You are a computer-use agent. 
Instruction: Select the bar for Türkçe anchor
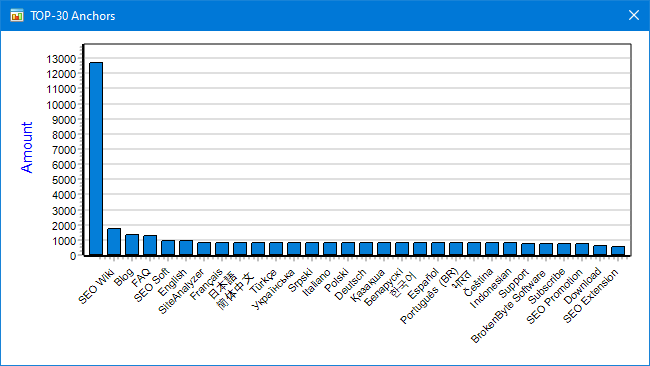point(276,249)
